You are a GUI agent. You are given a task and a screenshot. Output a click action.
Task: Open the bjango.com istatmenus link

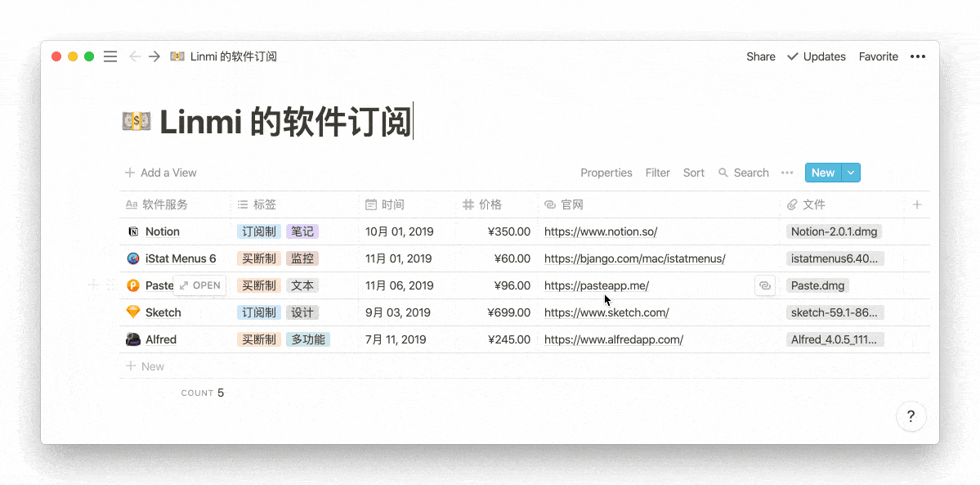(x=635, y=259)
